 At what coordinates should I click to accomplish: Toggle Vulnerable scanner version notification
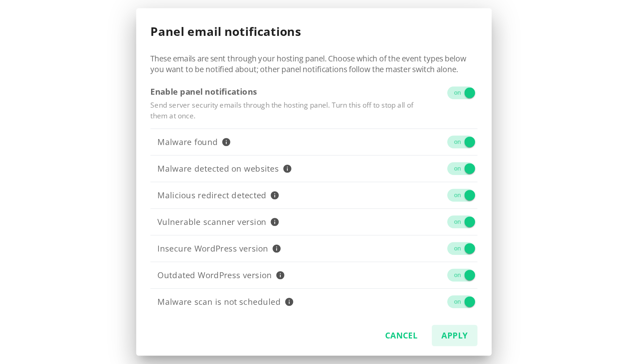pyautogui.click(x=461, y=222)
